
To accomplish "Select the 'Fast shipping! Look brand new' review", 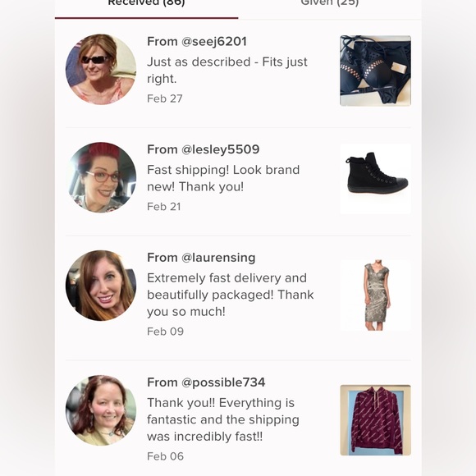I will pyautogui.click(x=223, y=178).
